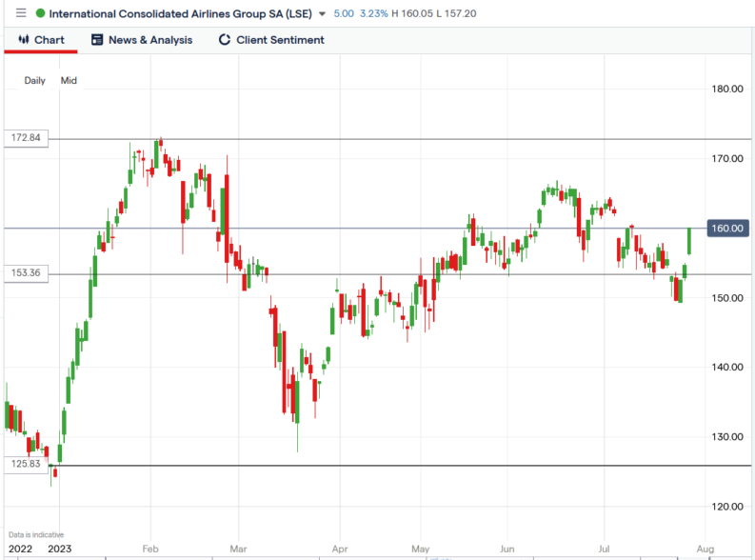This screenshot has width=755, height=560.
Task: Click the green market status dot
Action: pyautogui.click(x=40, y=13)
